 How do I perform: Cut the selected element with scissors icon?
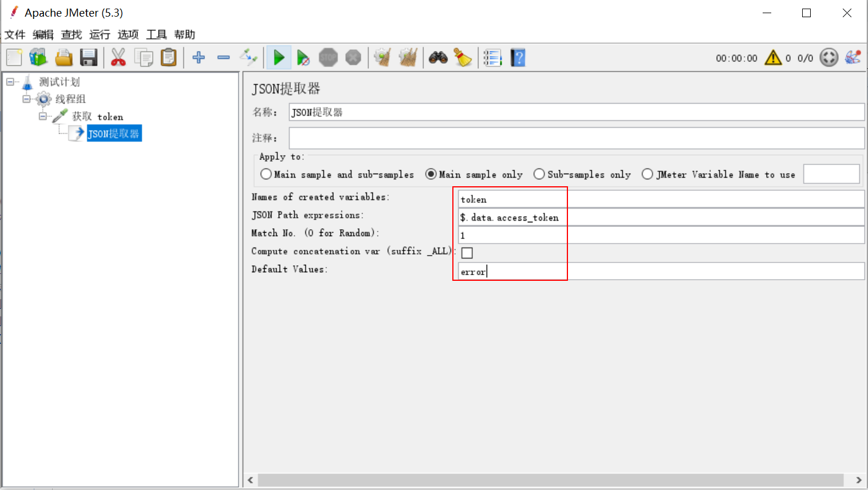119,57
